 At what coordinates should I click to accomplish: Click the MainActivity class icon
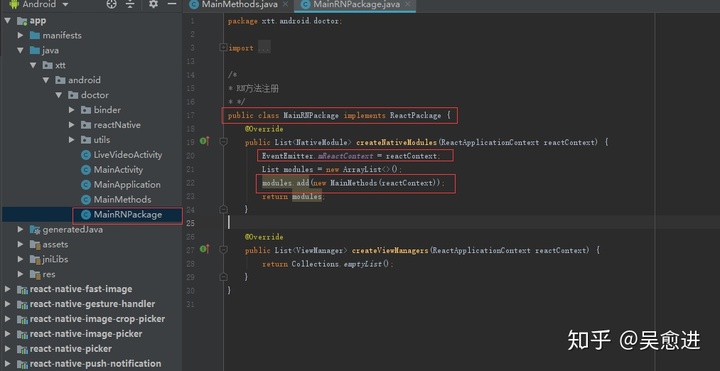[x=85, y=169]
